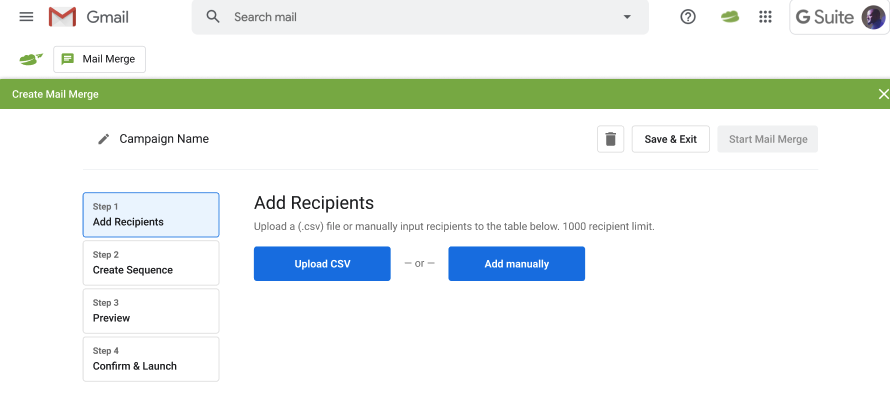Expand the search options dropdown arrow
The image size is (890, 405).
pos(627,17)
